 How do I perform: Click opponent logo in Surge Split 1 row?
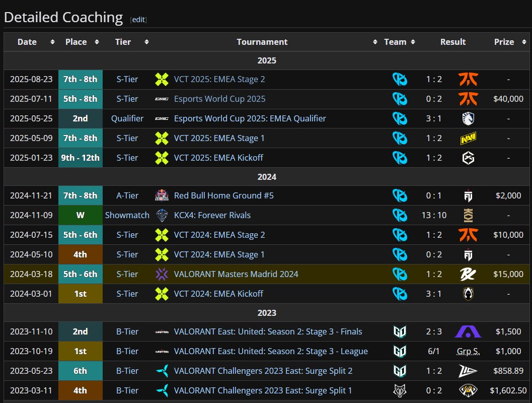click(468, 390)
